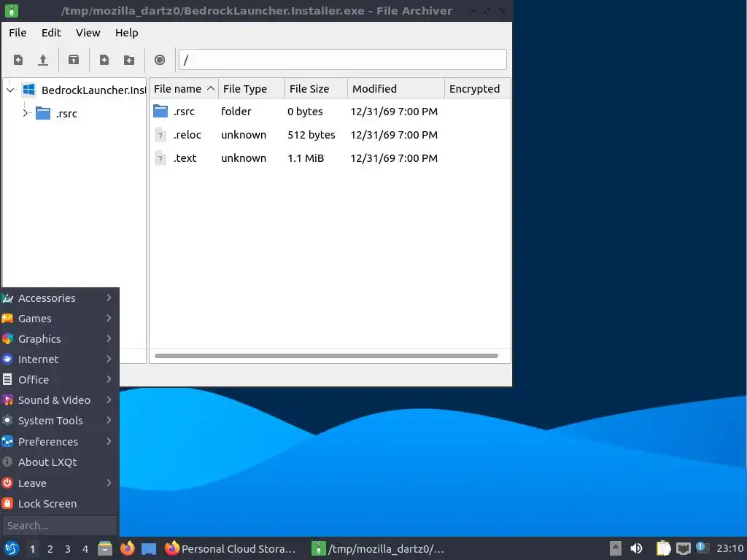
Task: Switch to desktop 2
Action: tap(50, 549)
